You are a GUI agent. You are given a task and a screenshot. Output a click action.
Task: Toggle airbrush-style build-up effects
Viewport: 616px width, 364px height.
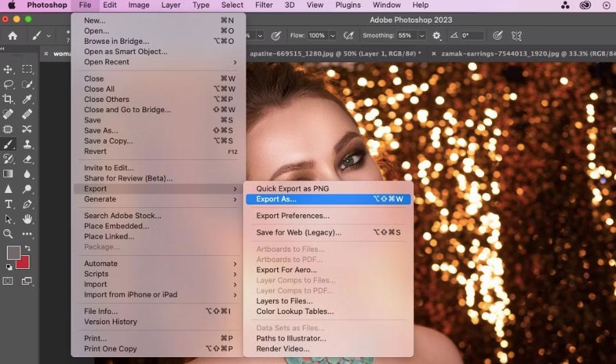(349, 36)
